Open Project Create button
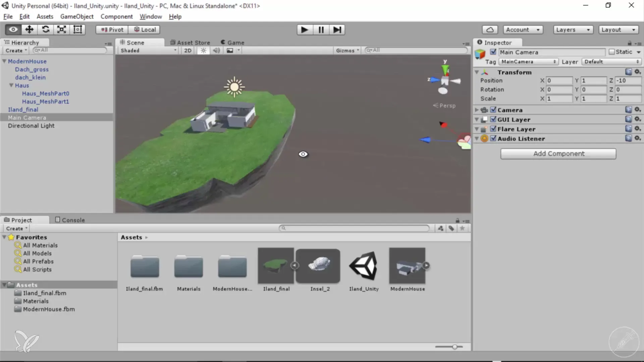 16,229
